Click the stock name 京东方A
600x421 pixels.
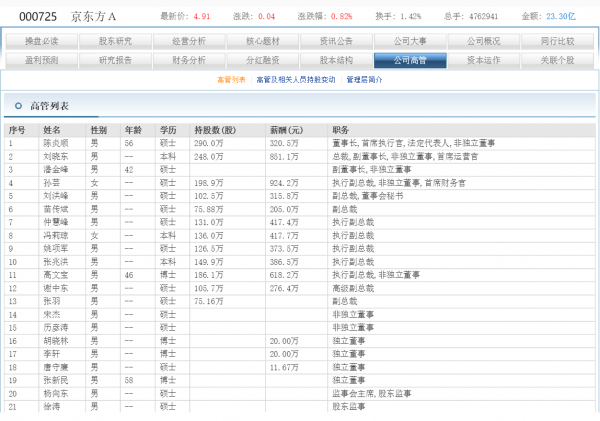click(x=93, y=17)
